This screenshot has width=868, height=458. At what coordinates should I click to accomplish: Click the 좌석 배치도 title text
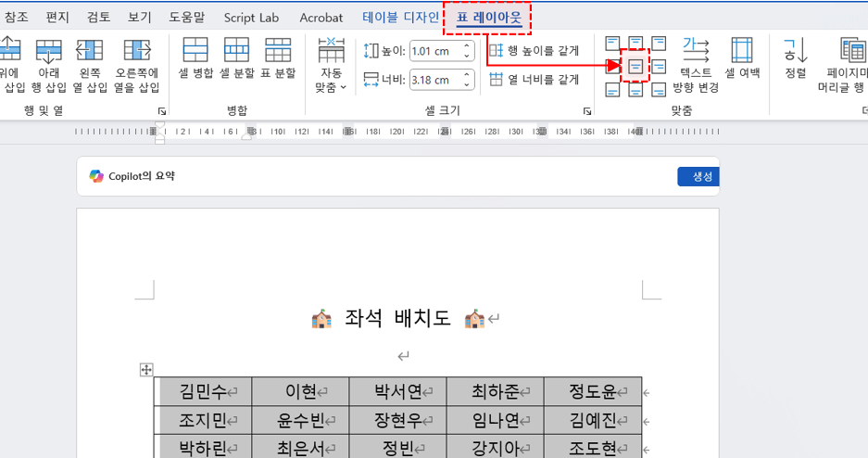397,318
